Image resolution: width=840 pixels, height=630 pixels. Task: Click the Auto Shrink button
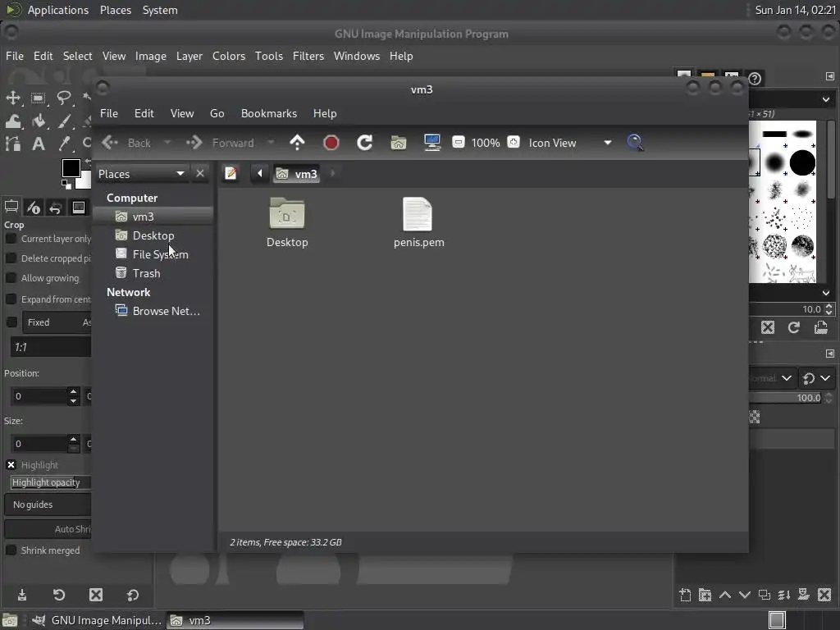(48, 529)
